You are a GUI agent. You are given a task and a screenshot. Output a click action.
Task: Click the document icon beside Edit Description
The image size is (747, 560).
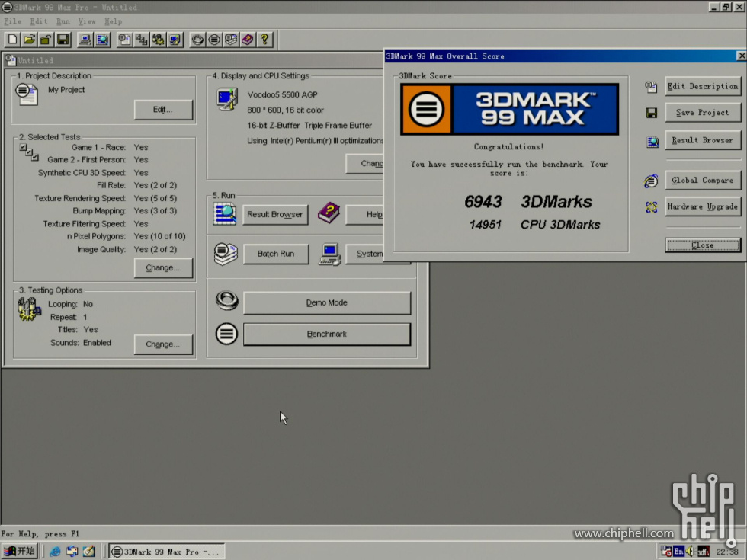pos(651,87)
